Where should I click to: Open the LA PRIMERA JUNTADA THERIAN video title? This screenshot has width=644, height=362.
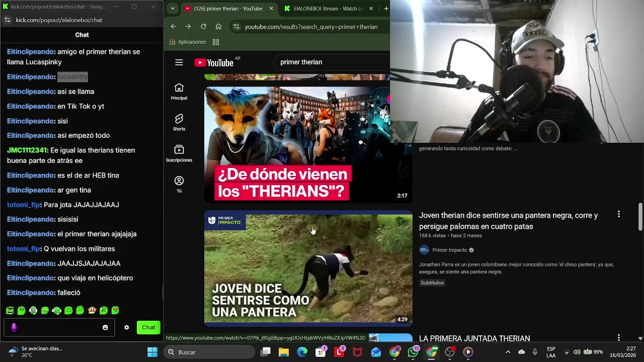[x=474, y=338]
